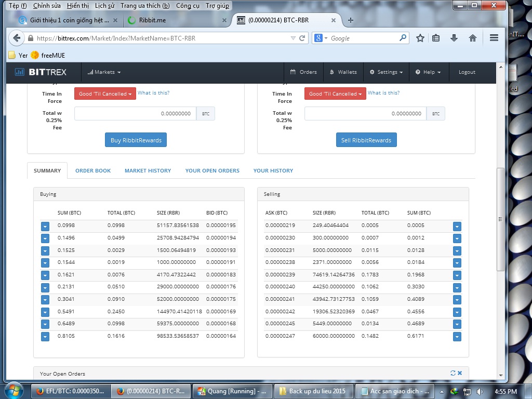Viewport: 532px width, 399px height.
Task: Open the Market History tab
Action: point(148,170)
